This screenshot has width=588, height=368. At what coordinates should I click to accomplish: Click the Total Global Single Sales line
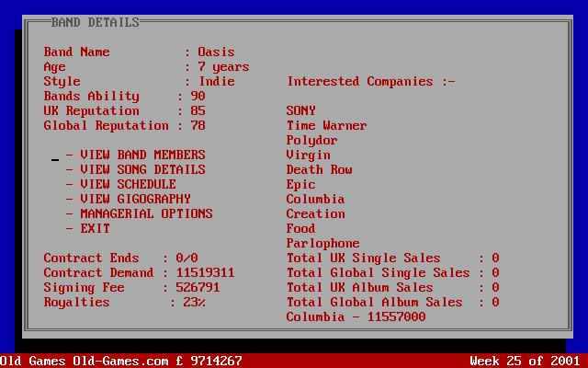[x=393, y=272]
